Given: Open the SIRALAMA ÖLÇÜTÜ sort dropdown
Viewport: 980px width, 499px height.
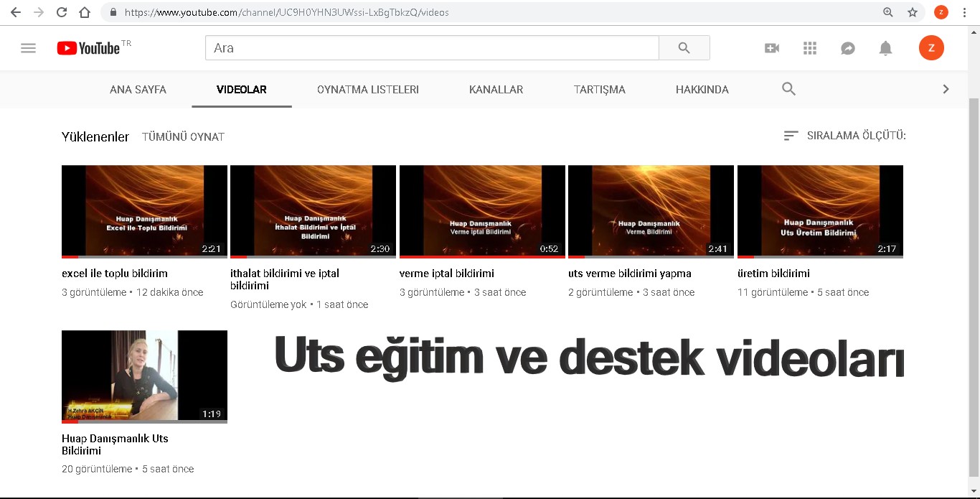Looking at the screenshot, I should pyautogui.click(x=844, y=135).
